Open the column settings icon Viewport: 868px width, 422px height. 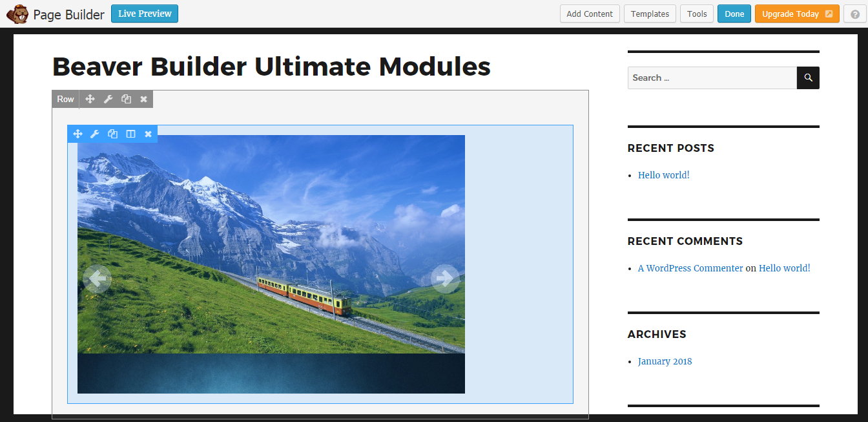pos(130,134)
